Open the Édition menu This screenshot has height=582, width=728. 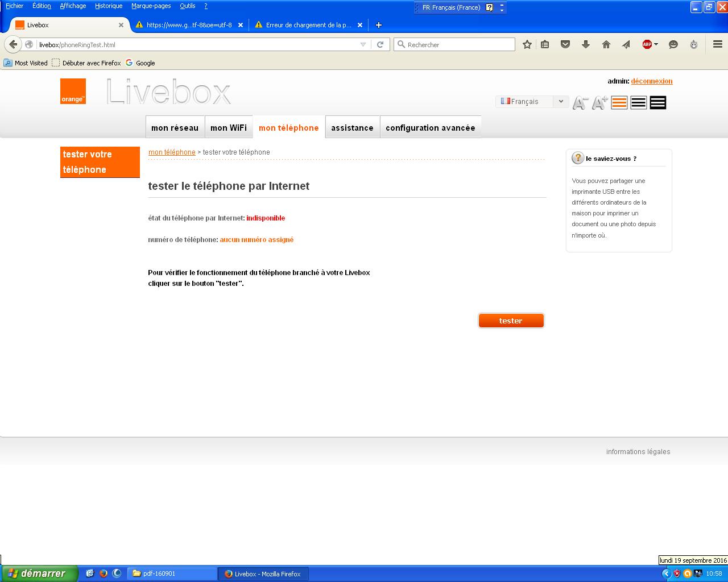42,6
